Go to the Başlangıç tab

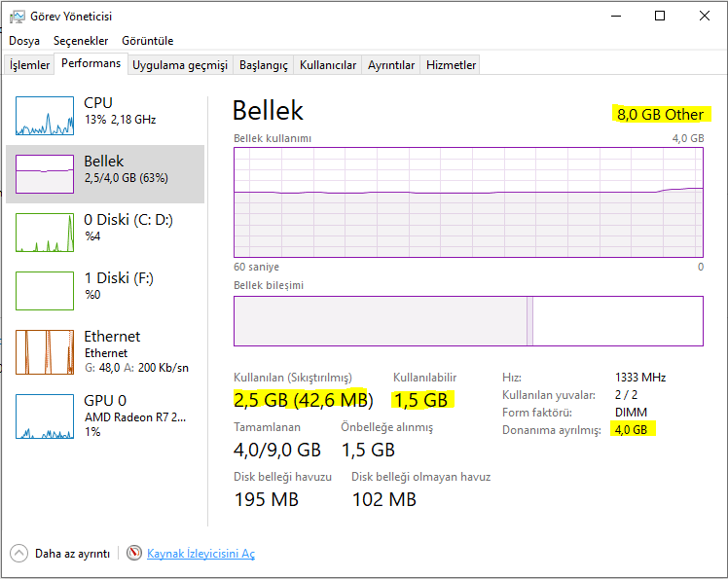point(264,65)
